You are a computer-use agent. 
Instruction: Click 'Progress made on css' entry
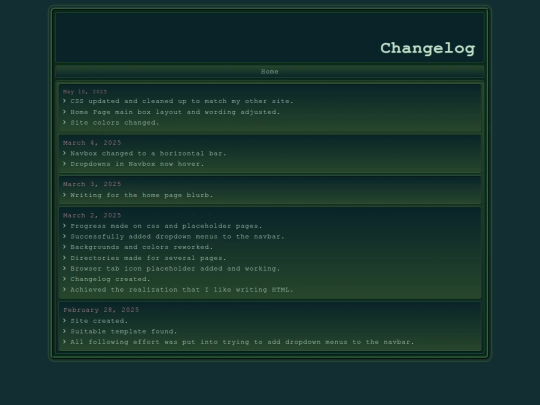tap(166, 226)
